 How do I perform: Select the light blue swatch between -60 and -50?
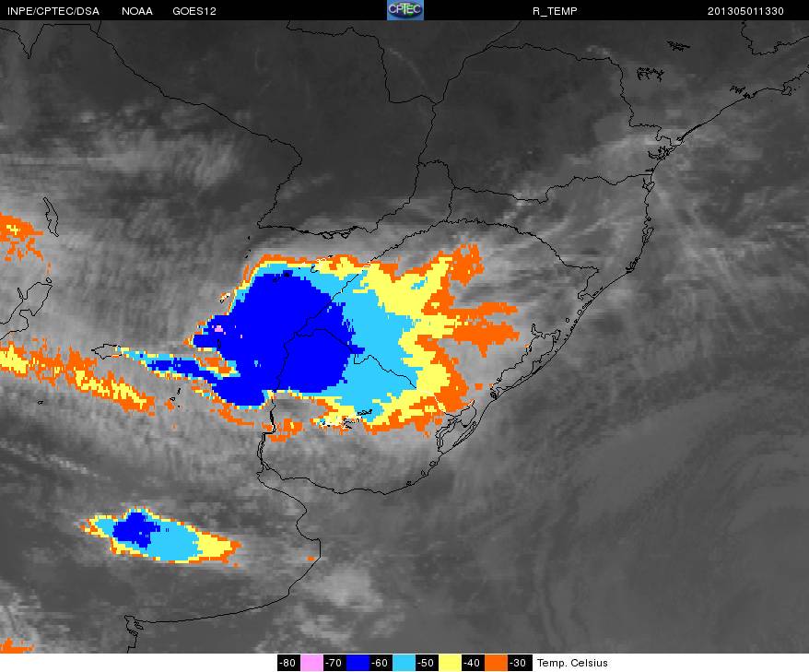[x=404, y=663]
